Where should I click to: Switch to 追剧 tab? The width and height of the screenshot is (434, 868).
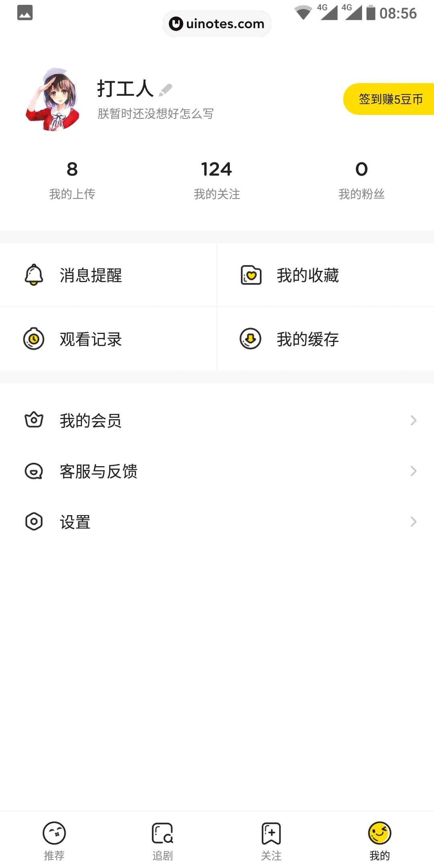pos(163,839)
